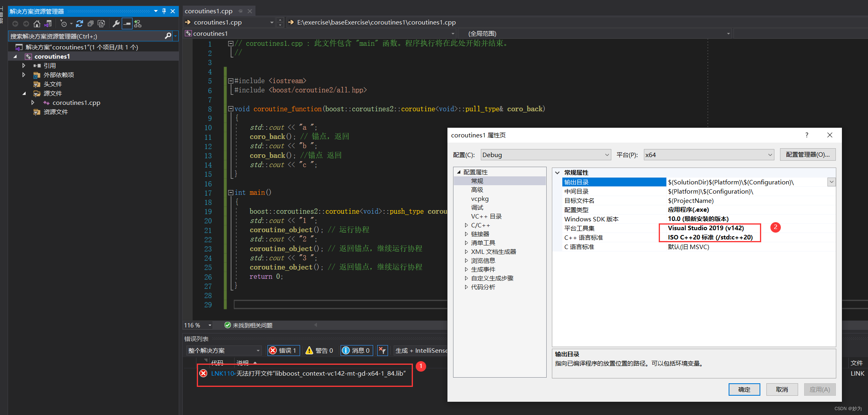This screenshot has width=868, height=415.
Task: Pin the coroutines1.cpp tab
Action: click(x=241, y=11)
